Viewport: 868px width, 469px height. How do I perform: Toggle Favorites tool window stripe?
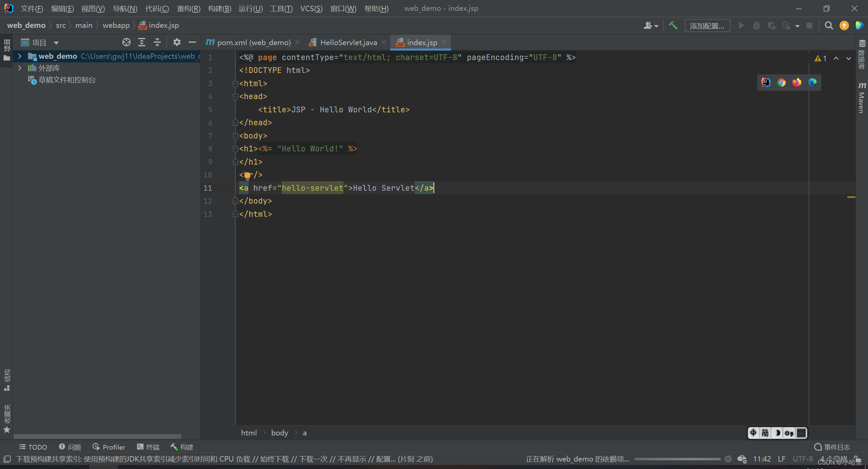(x=7, y=418)
